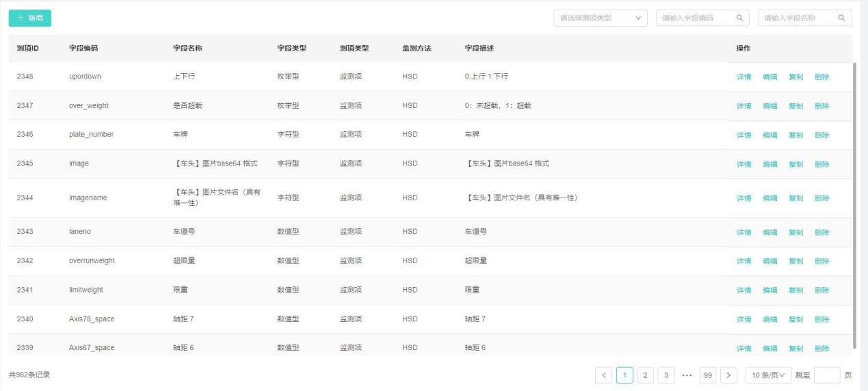Expand the pagination ellipsis for more pages

[687, 375]
